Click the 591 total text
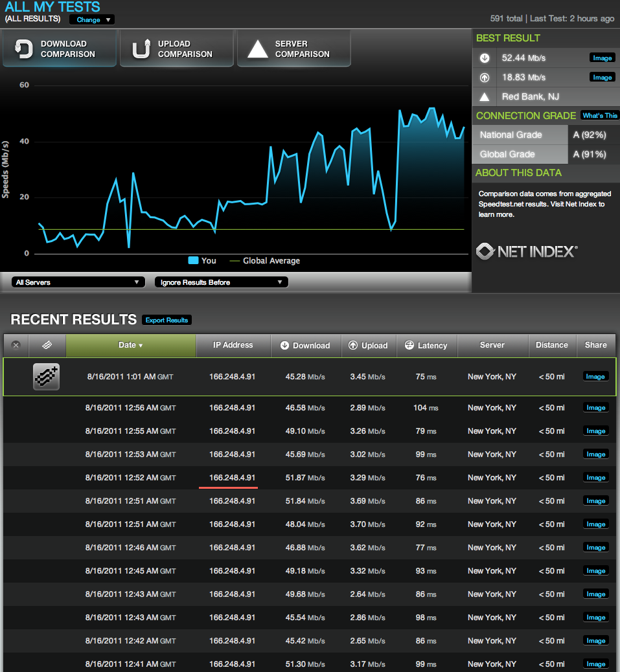The image size is (620, 672). coord(507,18)
